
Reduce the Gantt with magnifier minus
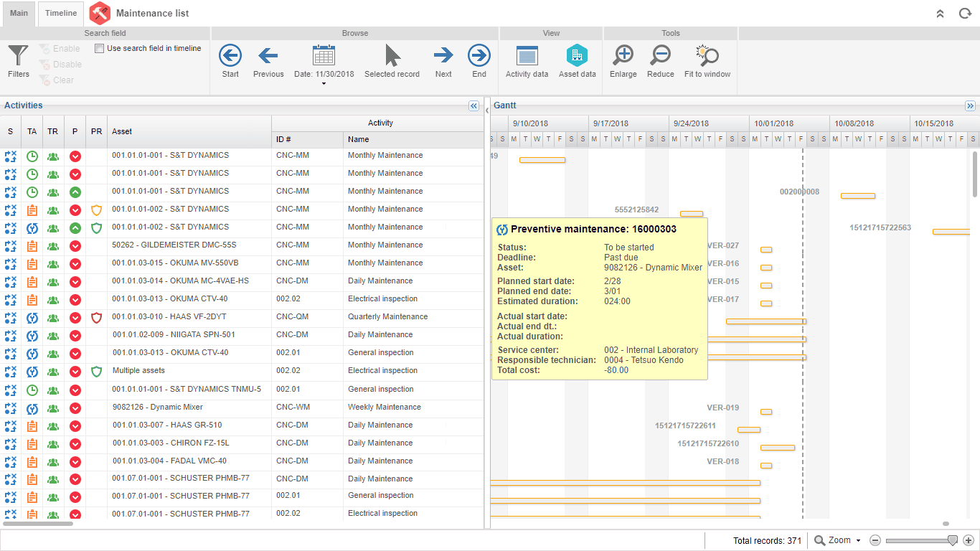[x=660, y=55]
